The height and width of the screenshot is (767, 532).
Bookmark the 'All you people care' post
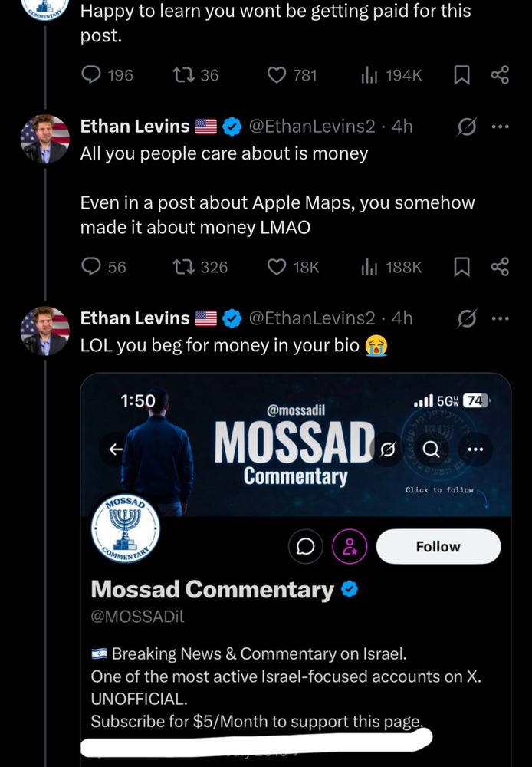(x=461, y=267)
